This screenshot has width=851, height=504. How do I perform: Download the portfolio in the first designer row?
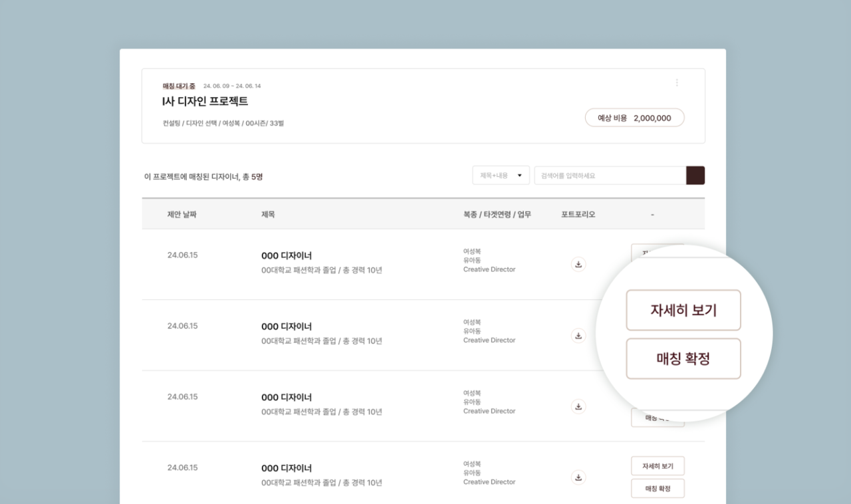(x=578, y=265)
